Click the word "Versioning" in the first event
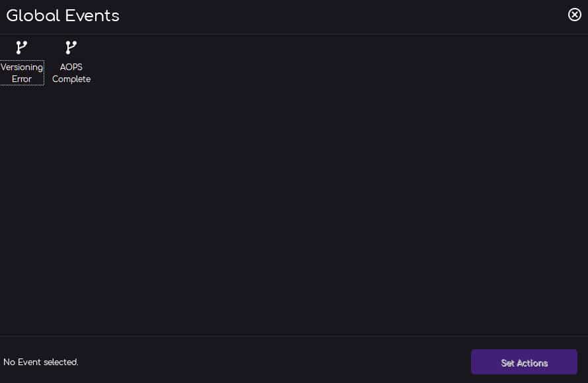 coord(22,67)
